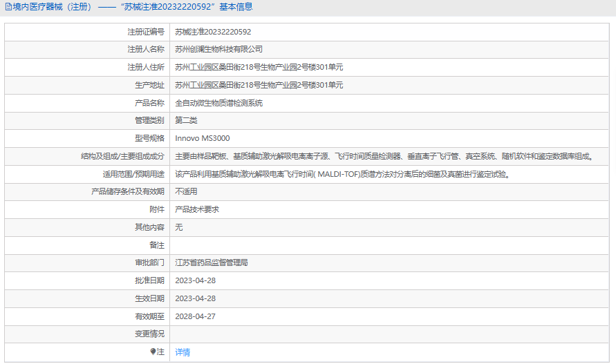The width and height of the screenshot is (616, 364).
Task: Click the 变更情况 label
Action: tap(149, 334)
